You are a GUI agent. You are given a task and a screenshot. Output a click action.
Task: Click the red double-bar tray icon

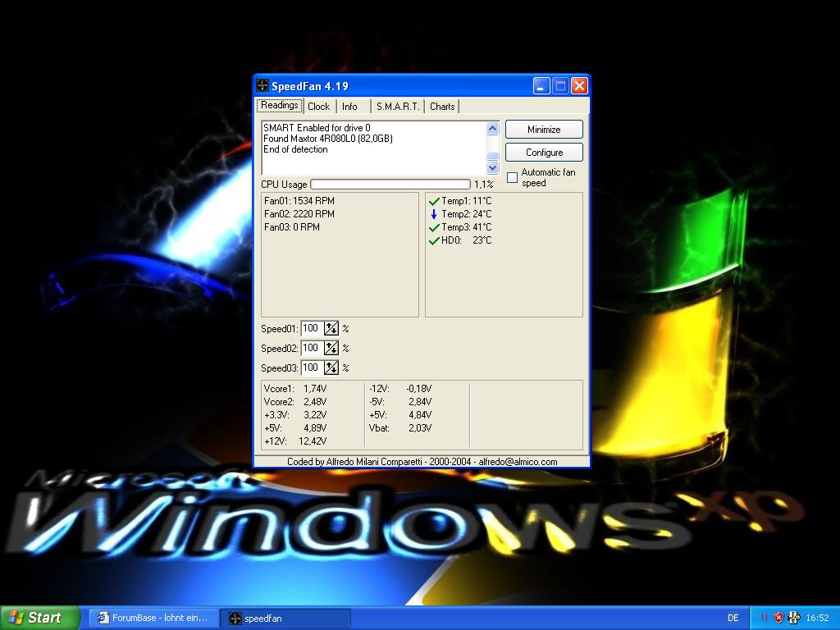pos(764,618)
